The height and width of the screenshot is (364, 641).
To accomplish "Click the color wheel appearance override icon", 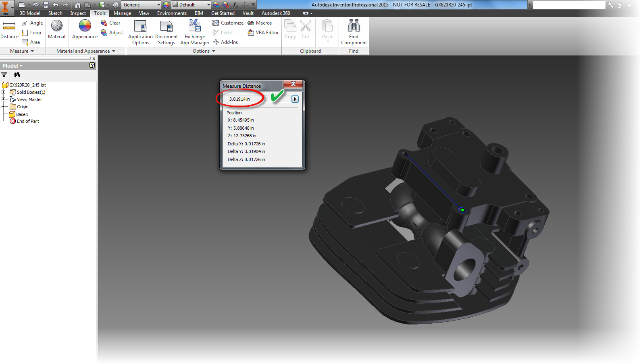I will coord(166,5).
